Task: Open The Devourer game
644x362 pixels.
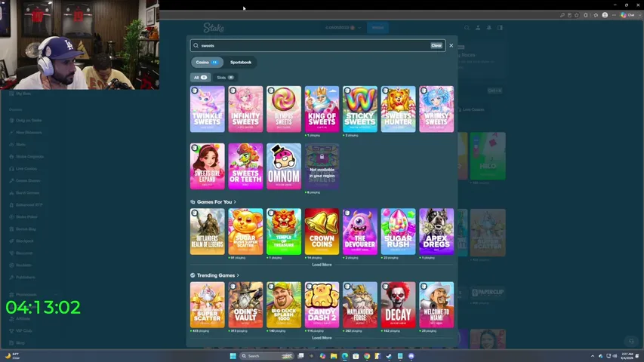Action: pos(360,232)
